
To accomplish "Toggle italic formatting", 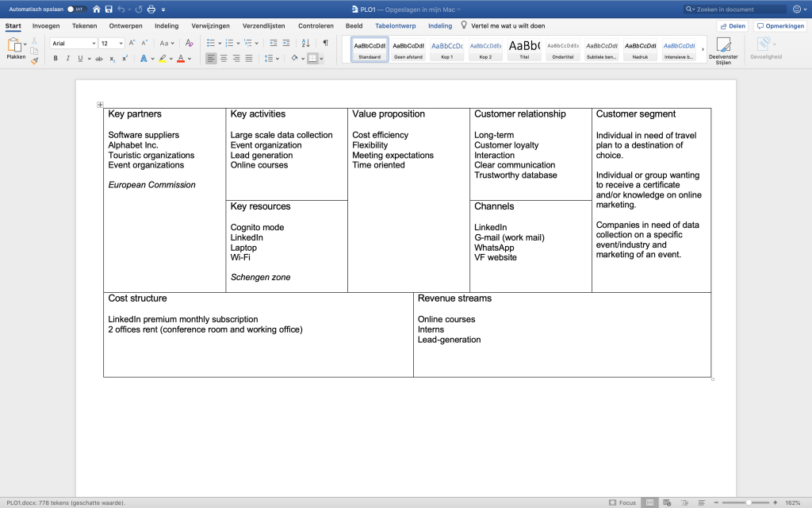I will (67, 58).
